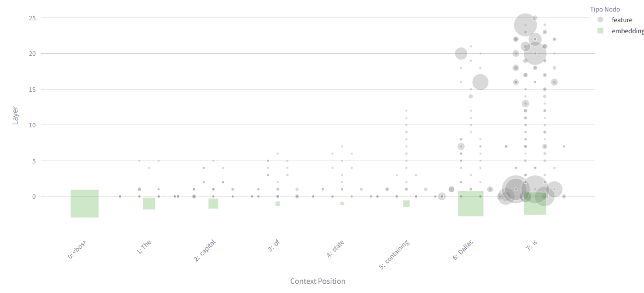Image resolution: width=644 pixels, height=293 pixels.
Task: Pick the small green embedding square for "state"
Action: [x=342, y=203]
